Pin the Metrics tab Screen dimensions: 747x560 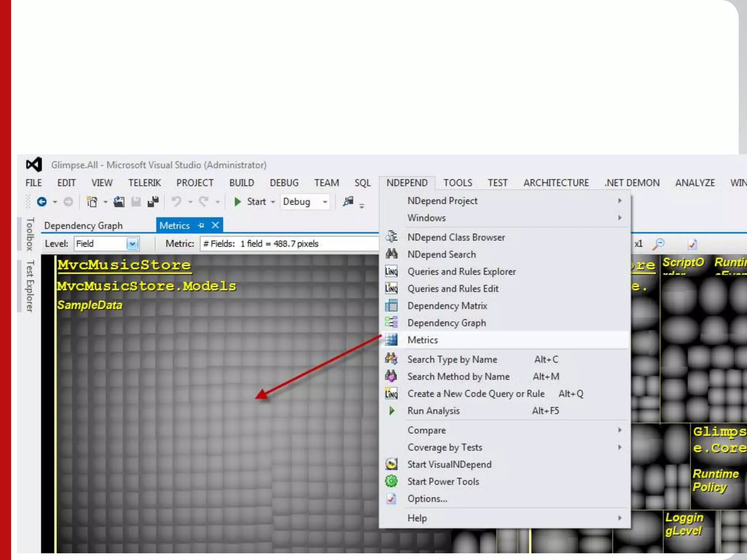(201, 225)
